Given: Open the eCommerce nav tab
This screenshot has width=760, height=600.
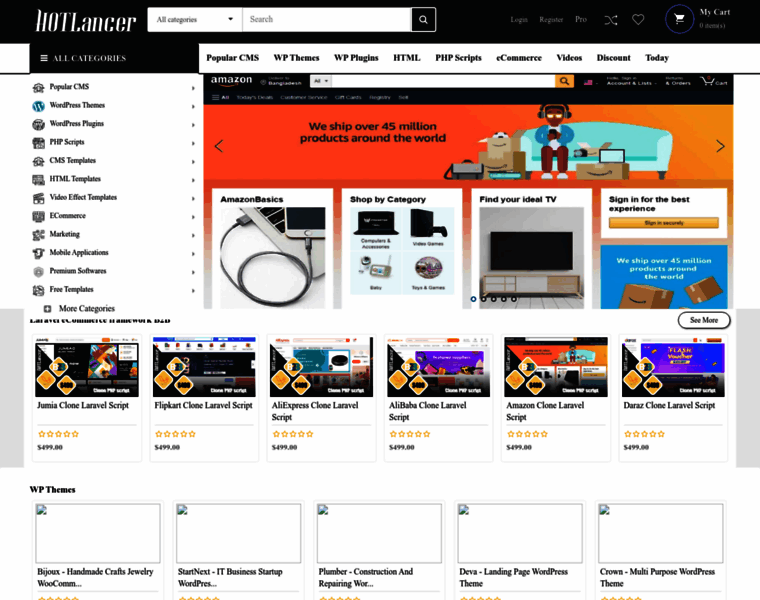Looking at the screenshot, I should 519,58.
